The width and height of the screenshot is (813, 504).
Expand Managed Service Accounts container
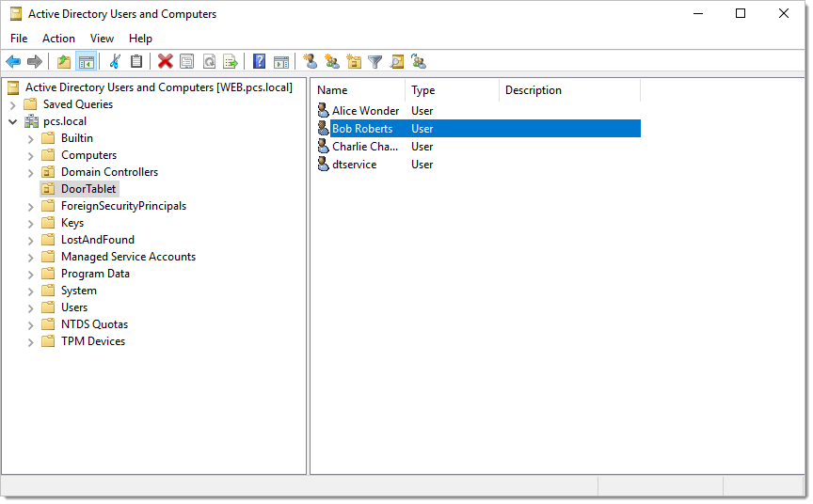[31, 258]
